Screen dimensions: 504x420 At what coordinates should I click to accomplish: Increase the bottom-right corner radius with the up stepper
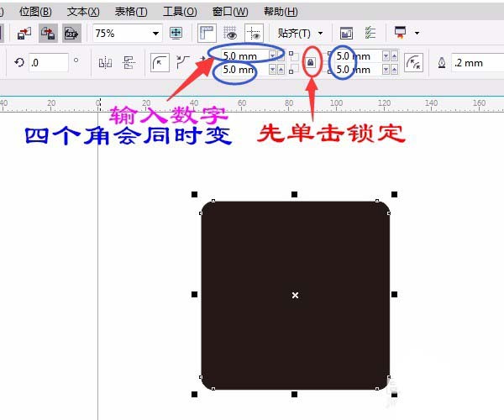pos(394,70)
